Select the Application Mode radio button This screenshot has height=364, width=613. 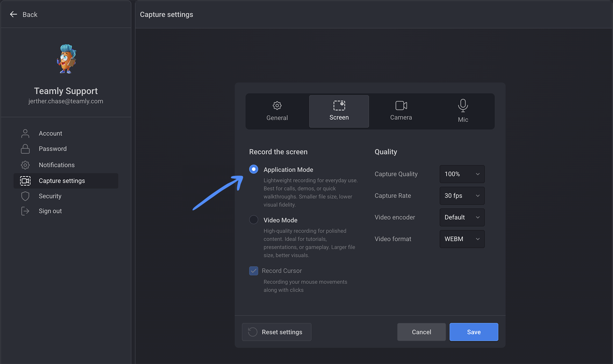click(x=254, y=169)
